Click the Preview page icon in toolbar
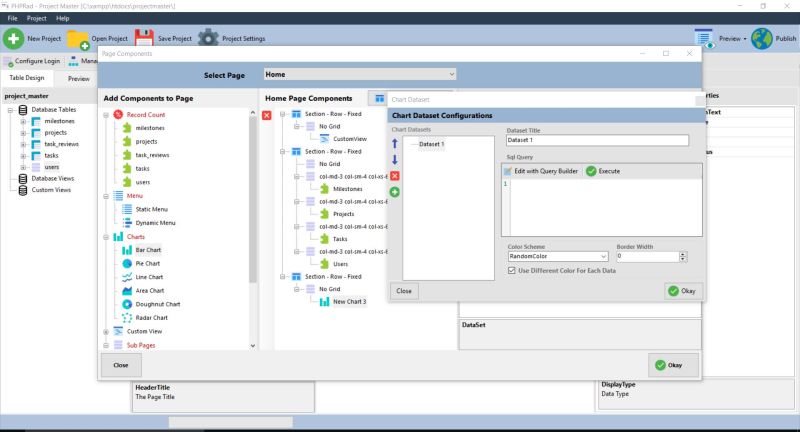The width and height of the screenshot is (800, 432). pos(704,39)
